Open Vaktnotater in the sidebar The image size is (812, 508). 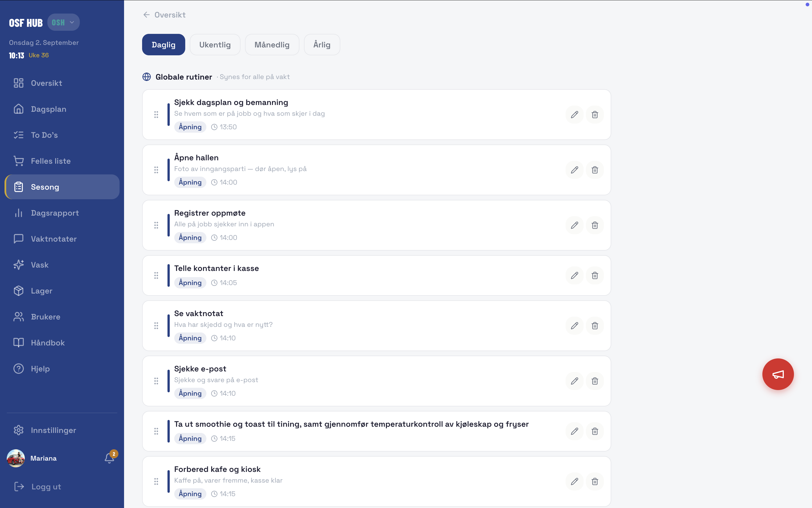coord(62,239)
